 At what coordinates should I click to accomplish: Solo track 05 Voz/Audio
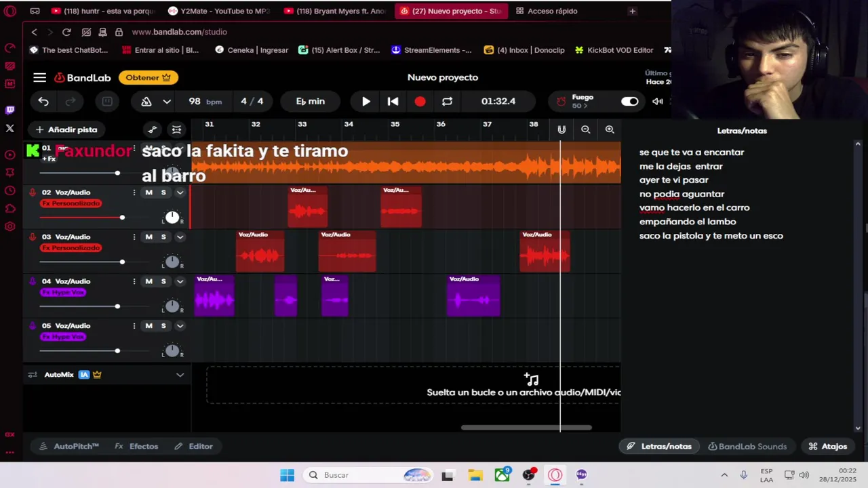(x=163, y=326)
